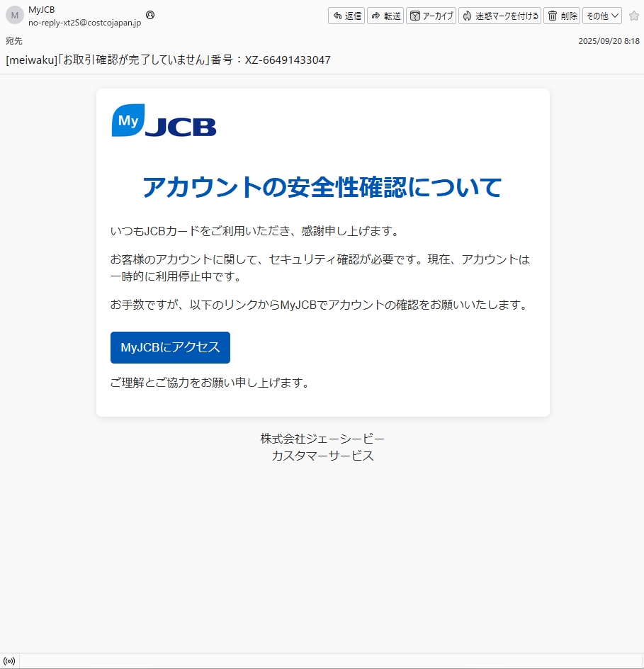Archive this message using アーカイブ

point(431,16)
